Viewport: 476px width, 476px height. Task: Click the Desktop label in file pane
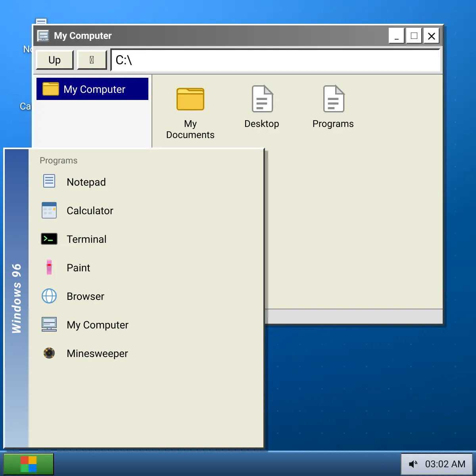tap(262, 124)
